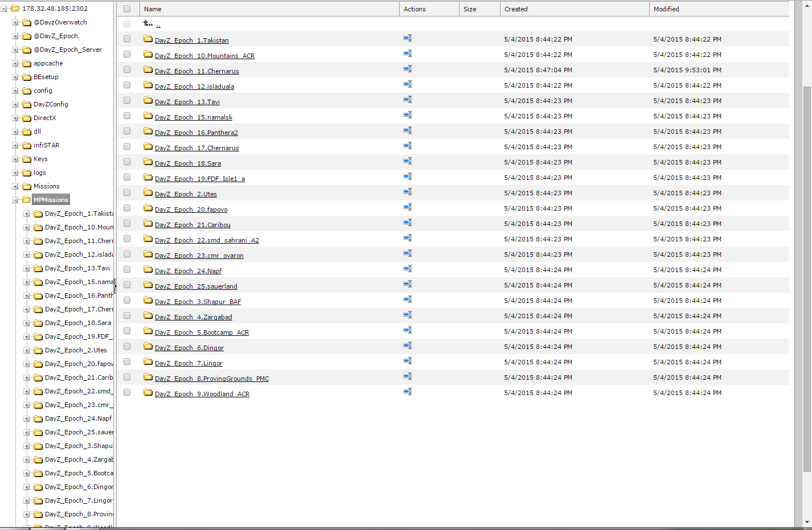This screenshot has width=812, height=530.
Task: Select the Keys folder in tree
Action: (40, 159)
